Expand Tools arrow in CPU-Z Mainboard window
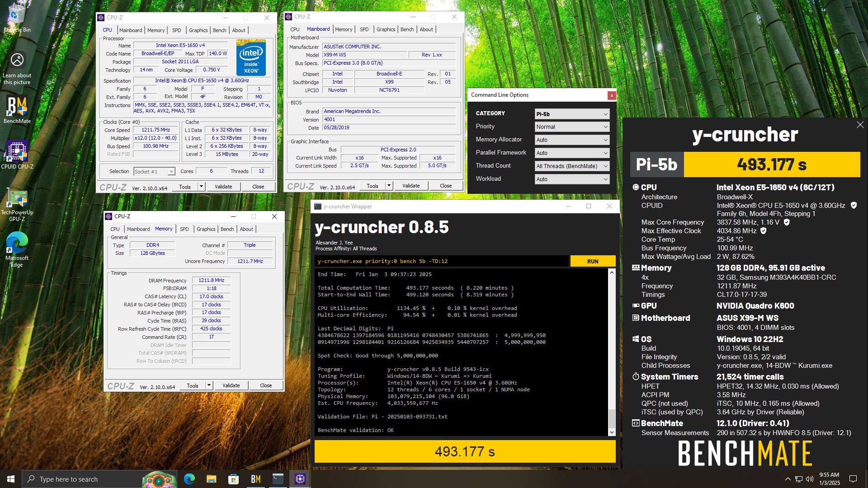The width and height of the screenshot is (868, 488). click(389, 186)
